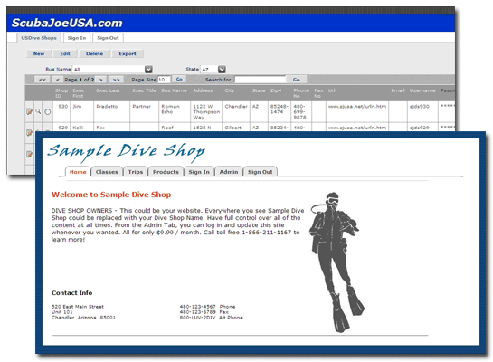Click the Search for text field
The height and width of the screenshot is (362, 493).
[260, 79]
